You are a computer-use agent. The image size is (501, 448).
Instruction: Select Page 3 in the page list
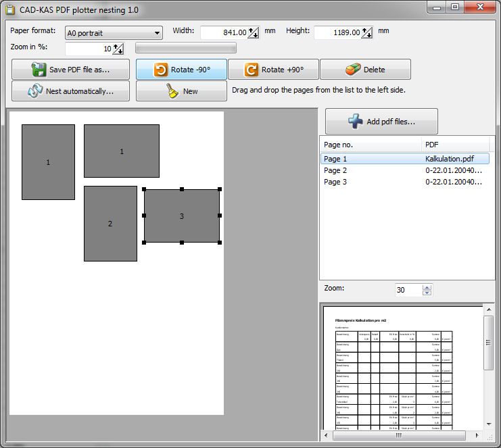point(335,182)
